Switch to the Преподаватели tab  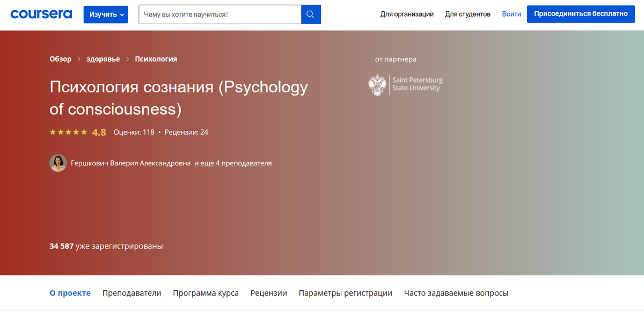(131, 293)
